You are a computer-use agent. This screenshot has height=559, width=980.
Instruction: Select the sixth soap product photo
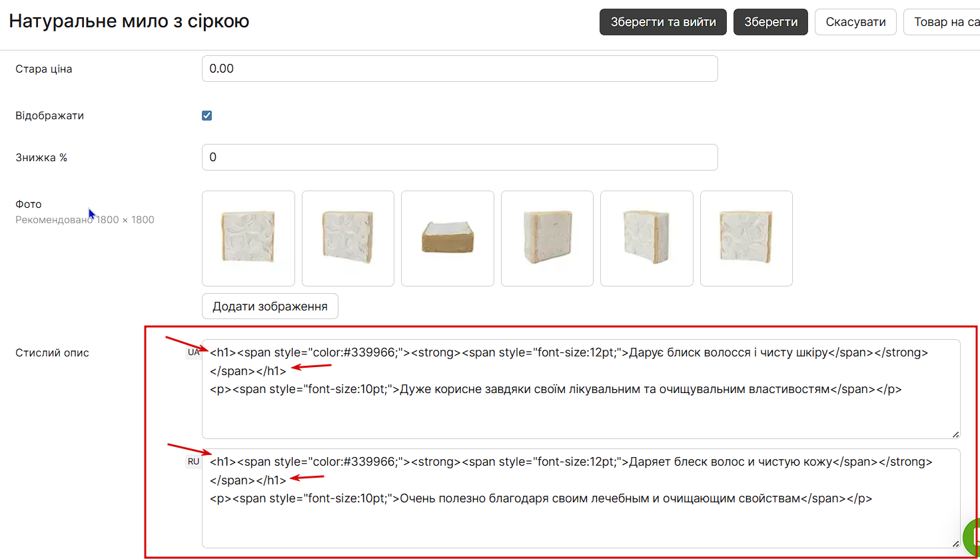pyautogui.click(x=746, y=239)
